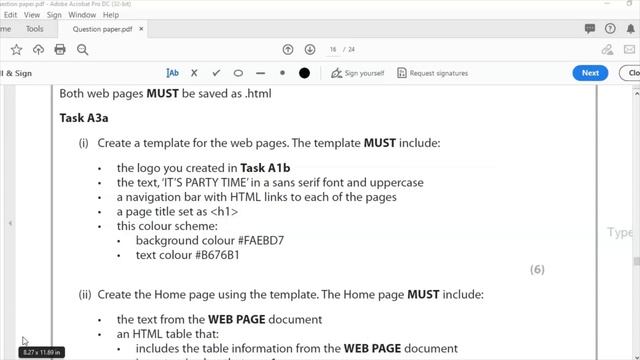Screen dimensions: 640x360
Task: Select the circle annotation tool
Action: 238,73
